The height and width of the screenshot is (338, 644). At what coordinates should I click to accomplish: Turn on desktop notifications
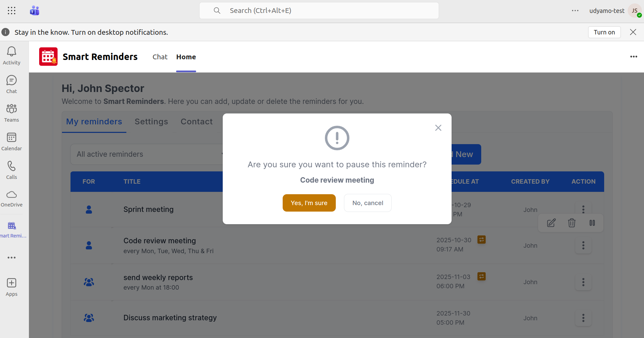coord(604,32)
